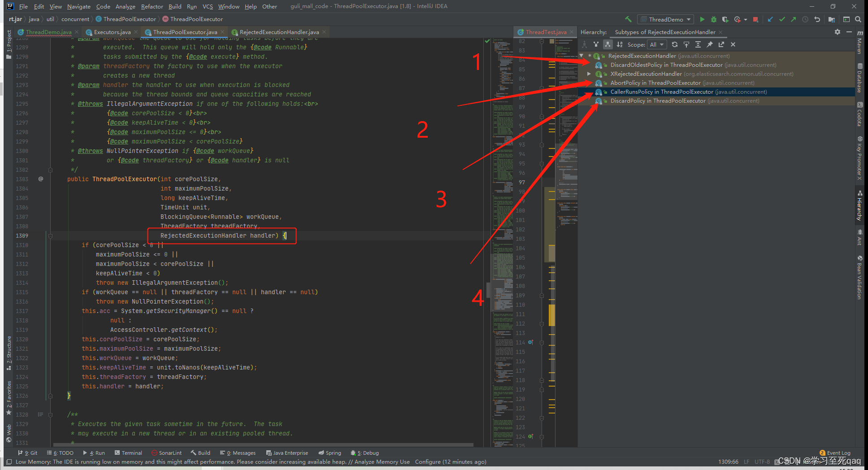Toggle supertypes hierarchy view
The width and height of the screenshot is (868, 470).
click(596, 44)
